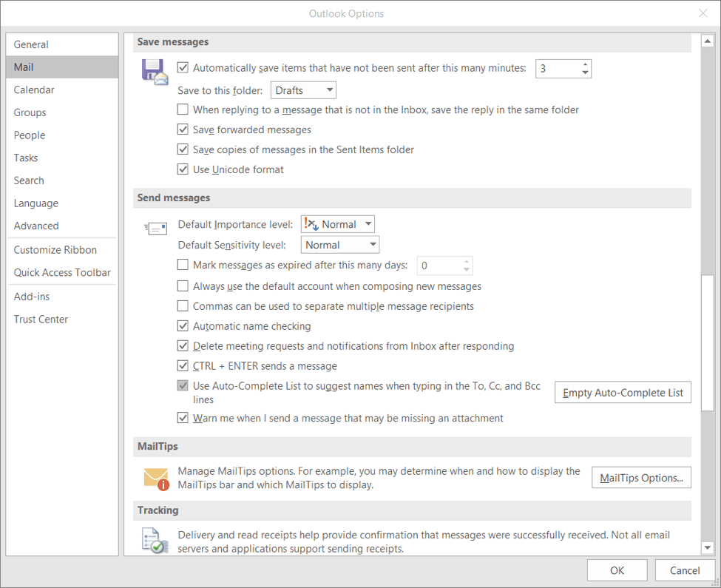Image resolution: width=721 pixels, height=588 pixels.
Task: Click the auto-save minutes input field
Action: 557,69
